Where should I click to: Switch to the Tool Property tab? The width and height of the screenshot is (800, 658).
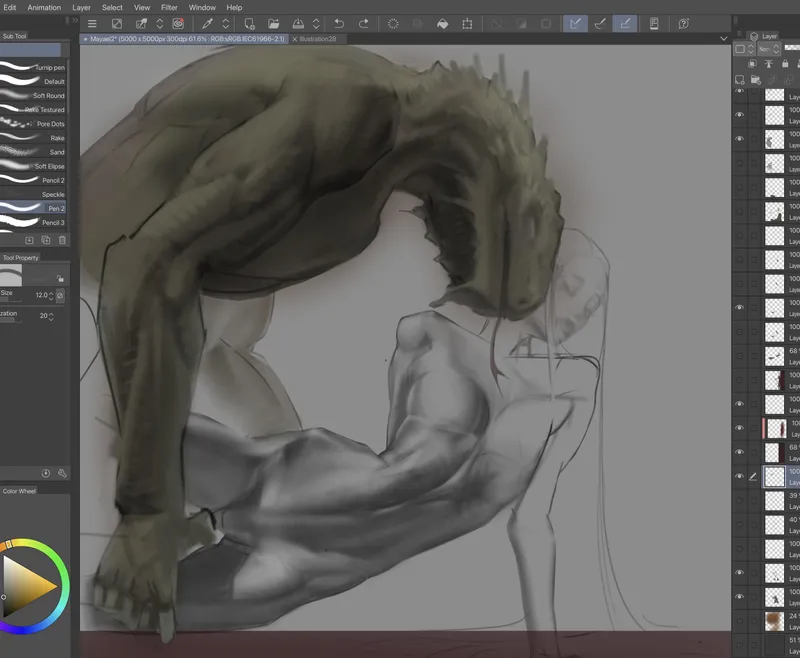[x=20, y=258]
